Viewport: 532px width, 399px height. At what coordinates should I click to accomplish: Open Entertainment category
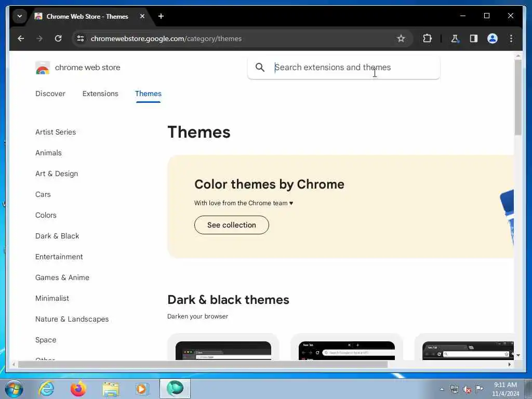[x=59, y=257]
